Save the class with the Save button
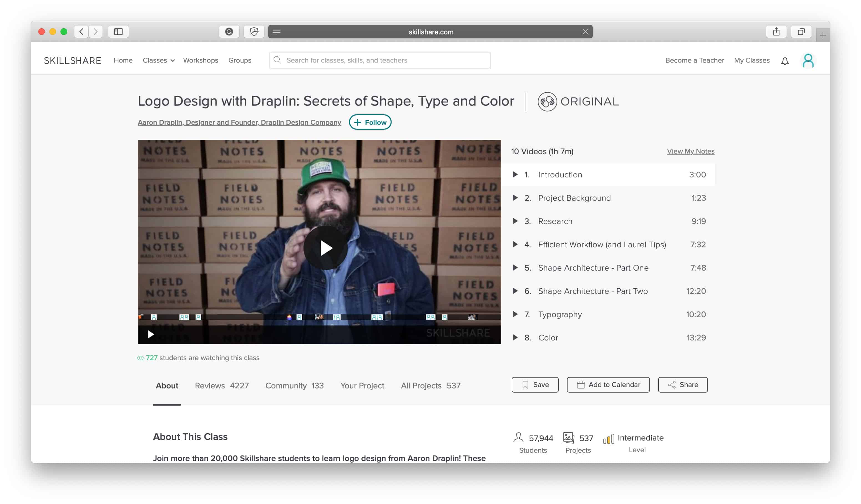The image size is (861, 504). tap(535, 385)
